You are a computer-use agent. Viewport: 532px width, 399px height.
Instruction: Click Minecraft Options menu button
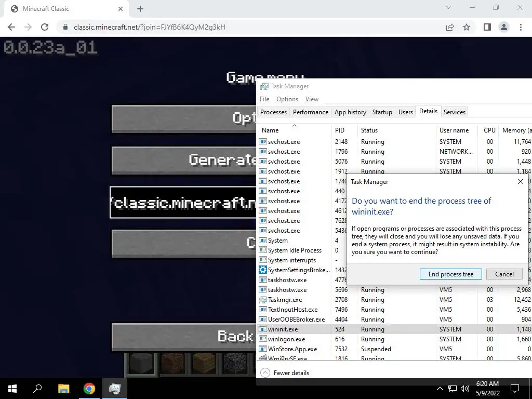[184, 118]
